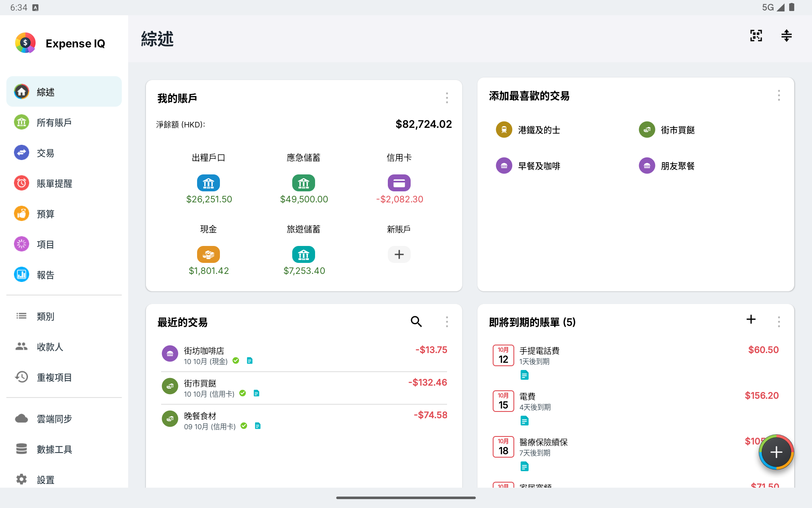Viewport: 812px width, 508px height.
Task: Open 雲端同步 cloud sync
Action: click(64, 419)
